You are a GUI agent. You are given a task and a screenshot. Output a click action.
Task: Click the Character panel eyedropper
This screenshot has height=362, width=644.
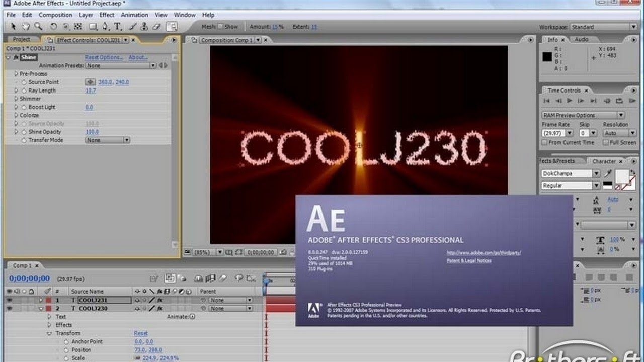(609, 174)
